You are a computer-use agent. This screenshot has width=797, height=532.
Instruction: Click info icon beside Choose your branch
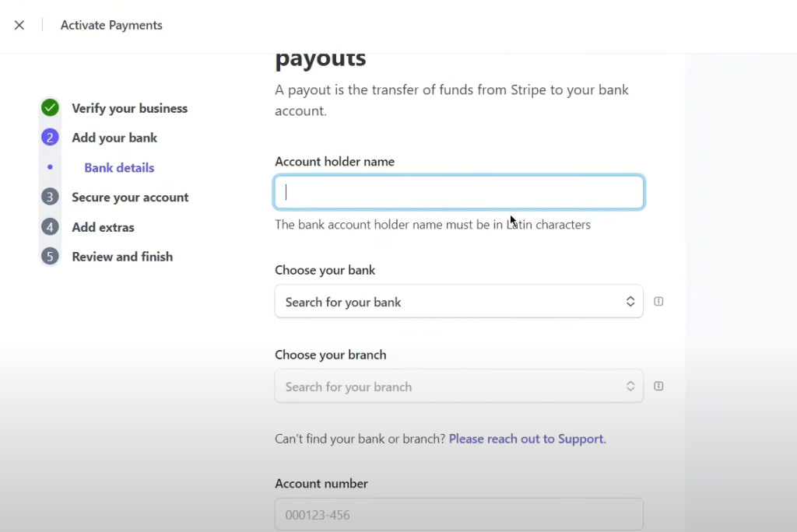658,387
